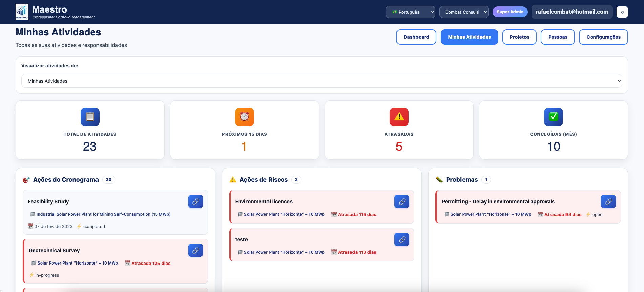The height and width of the screenshot is (292, 644).
Task: Expand the Visualizar atividades de dropdown
Action: point(321,81)
